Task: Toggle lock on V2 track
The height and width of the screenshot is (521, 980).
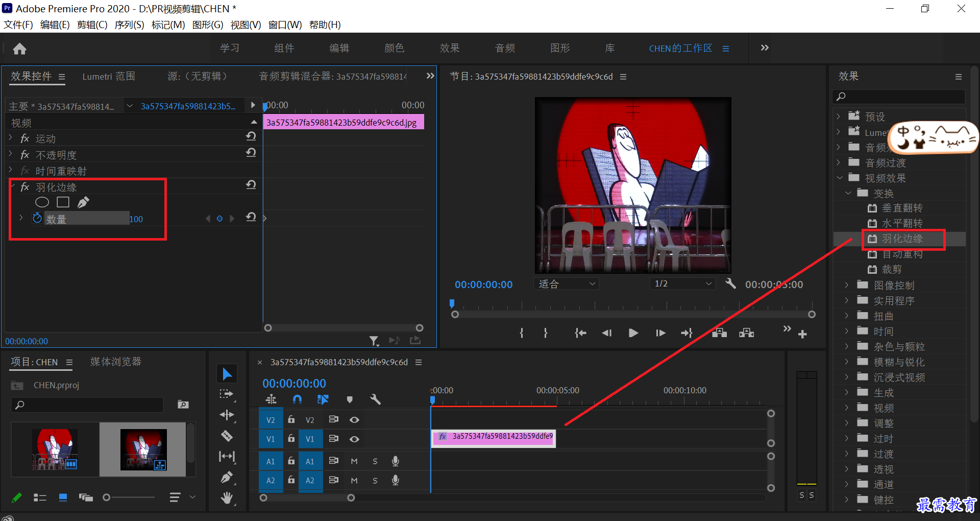Action: point(291,419)
